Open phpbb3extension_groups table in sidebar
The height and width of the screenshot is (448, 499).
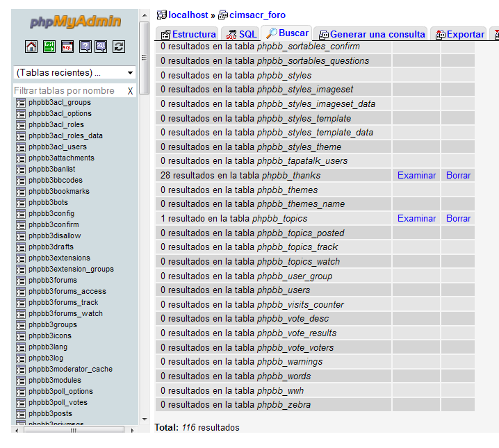point(71,269)
